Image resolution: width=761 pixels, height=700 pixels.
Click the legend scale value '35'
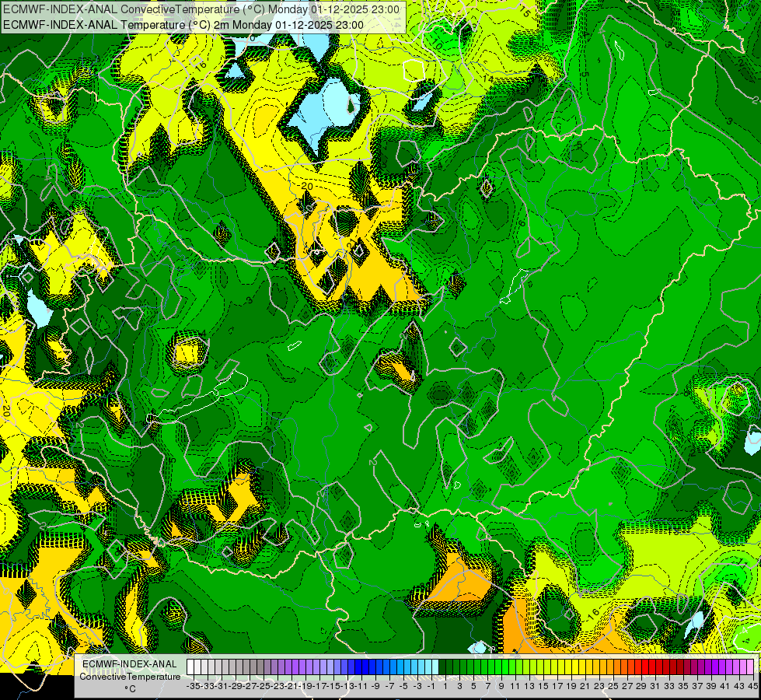(682, 686)
